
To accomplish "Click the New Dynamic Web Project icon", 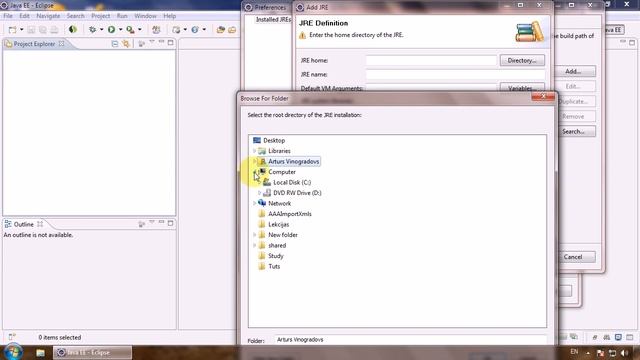I will pyautogui.click(x=176, y=30).
